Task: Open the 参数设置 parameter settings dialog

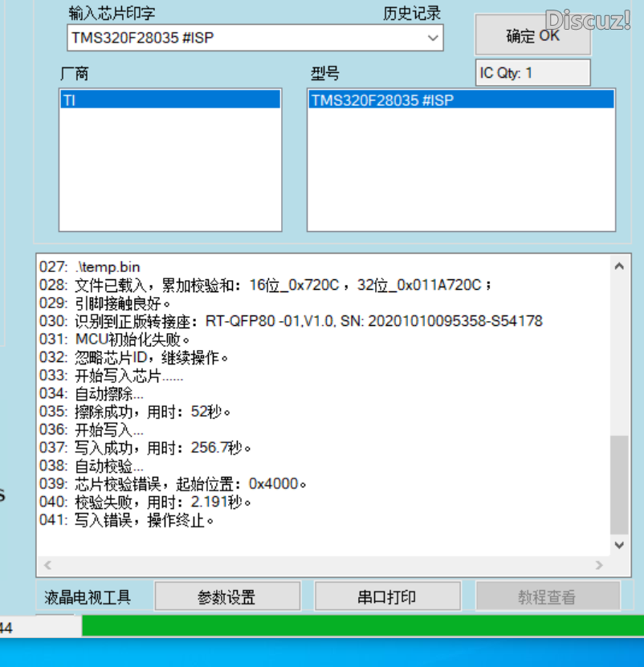Action: point(227,596)
